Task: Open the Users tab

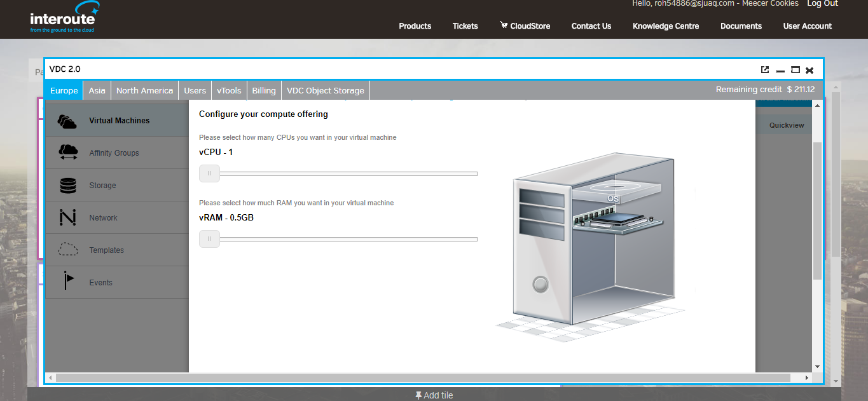Action: coord(195,90)
